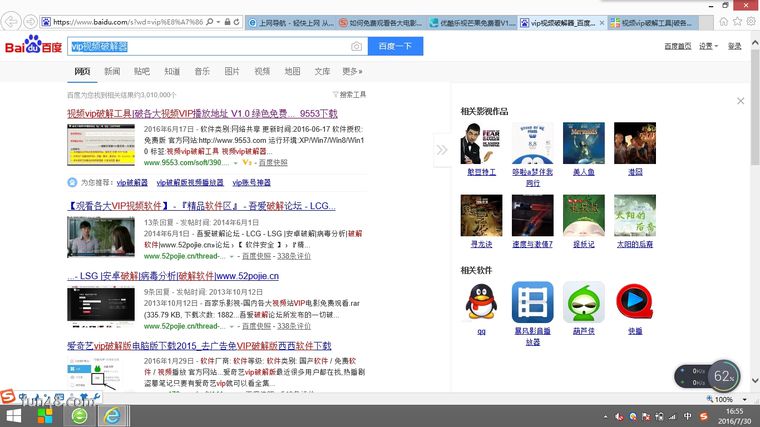Click the camera image-search icon in the search box
The height and width of the screenshot is (427, 760).
tap(356, 47)
